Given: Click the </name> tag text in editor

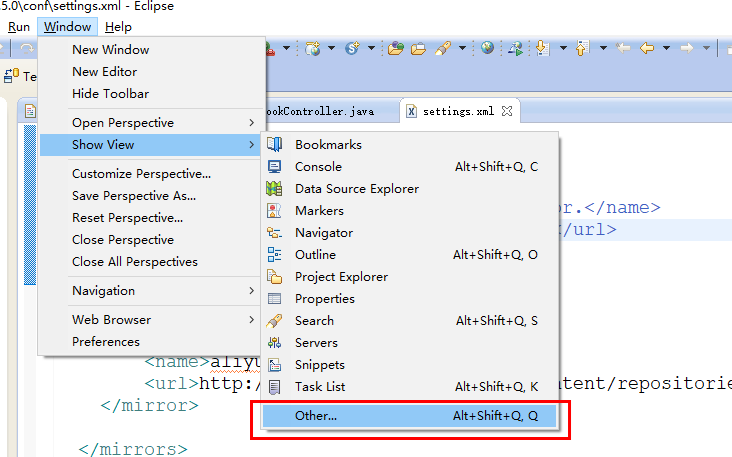Looking at the screenshot, I should click(623, 207).
